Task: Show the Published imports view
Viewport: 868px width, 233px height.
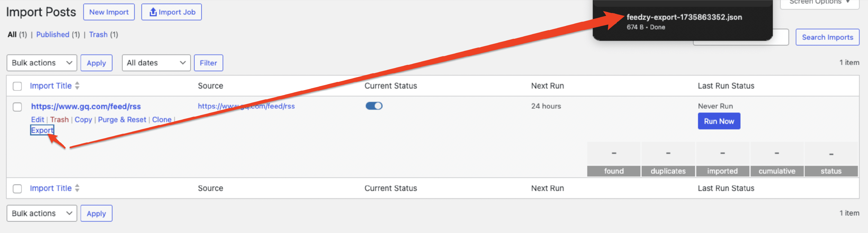Action: (x=53, y=35)
